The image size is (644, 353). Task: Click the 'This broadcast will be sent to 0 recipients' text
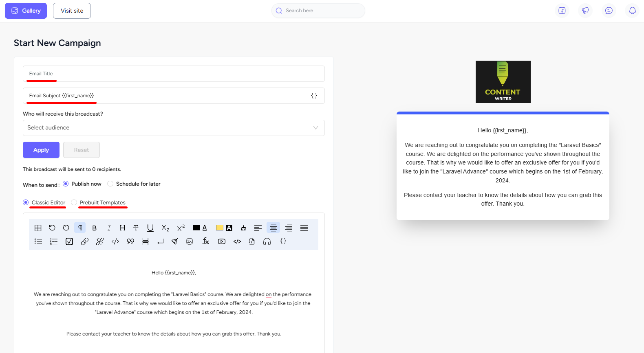[x=72, y=169]
